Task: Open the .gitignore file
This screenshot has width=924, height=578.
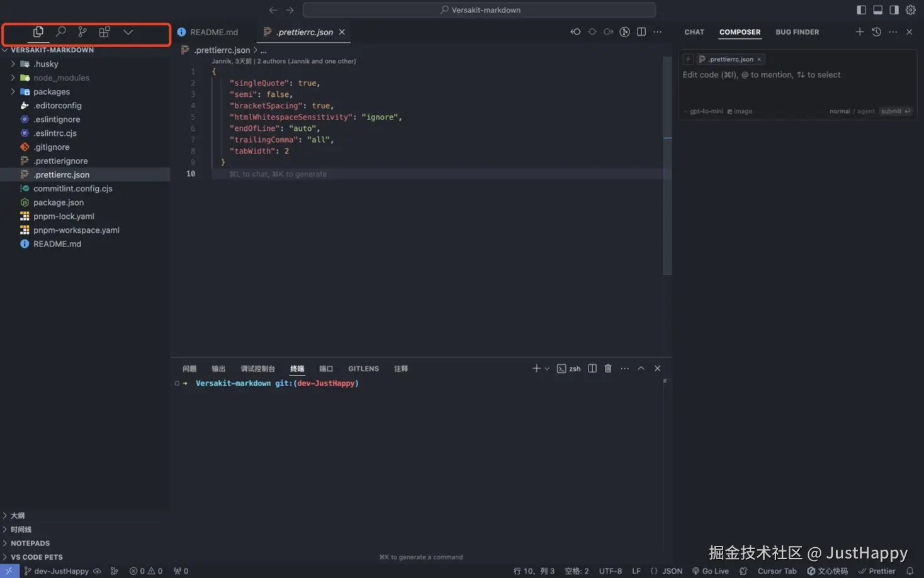Action: [85, 147]
